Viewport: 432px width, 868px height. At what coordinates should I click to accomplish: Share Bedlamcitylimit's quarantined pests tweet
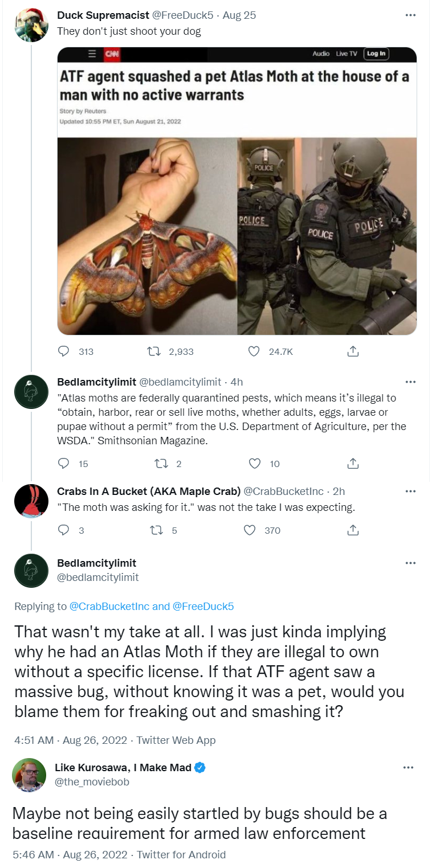[353, 464]
